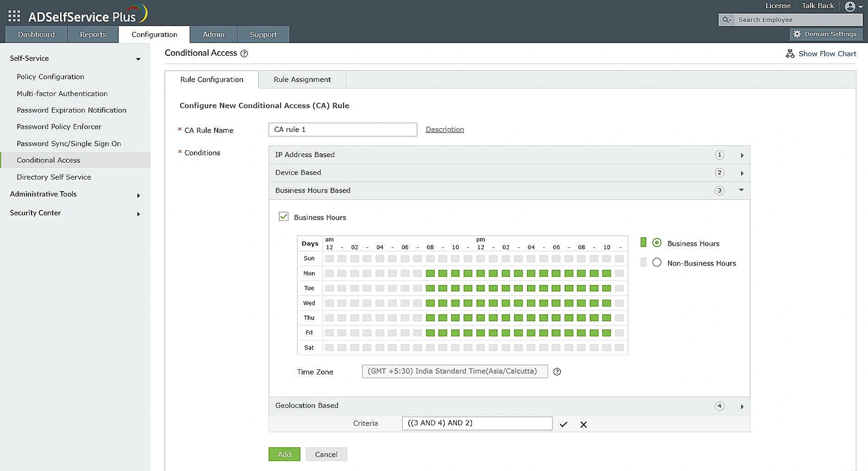Image resolution: width=868 pixels, height=471 pixels.
Task: Uncheck the Business Hours checkbox
Action: pos(283,217)
